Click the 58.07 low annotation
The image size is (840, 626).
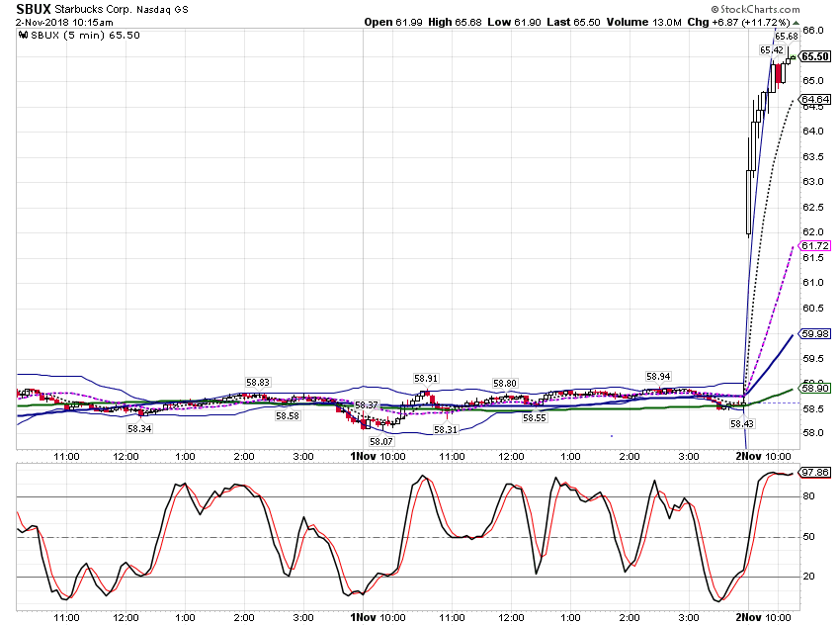pos(380,442)
